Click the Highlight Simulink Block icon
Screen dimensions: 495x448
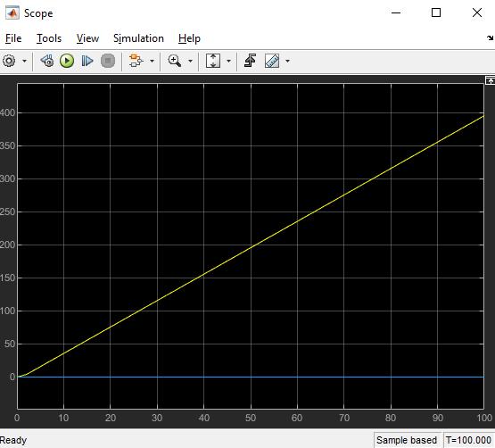[x=136, y=61]
